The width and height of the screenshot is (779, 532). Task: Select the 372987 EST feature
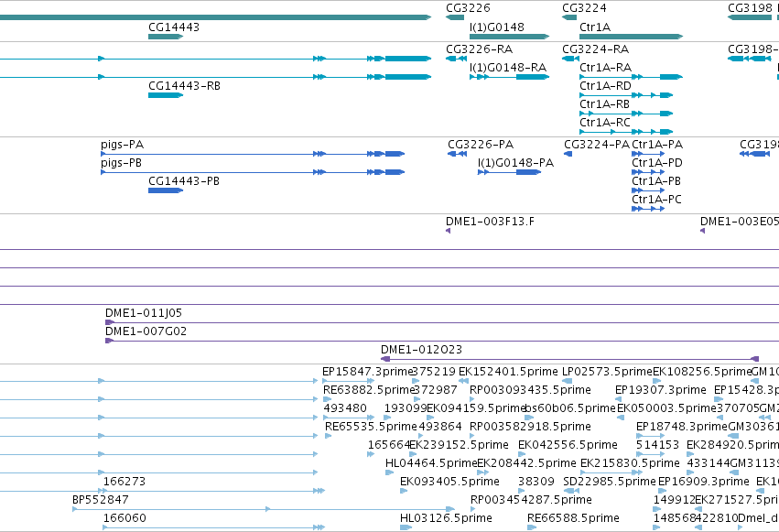pos(416,399)
